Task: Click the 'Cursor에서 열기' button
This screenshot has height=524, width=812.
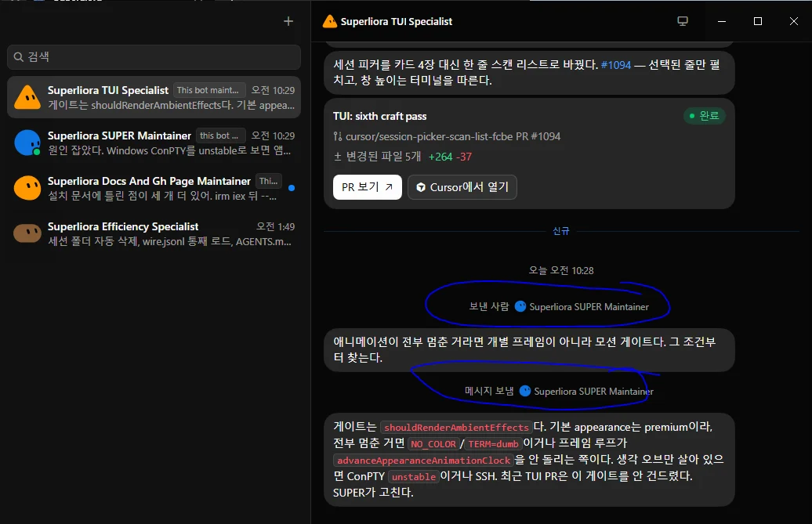Action: (462, 187)
